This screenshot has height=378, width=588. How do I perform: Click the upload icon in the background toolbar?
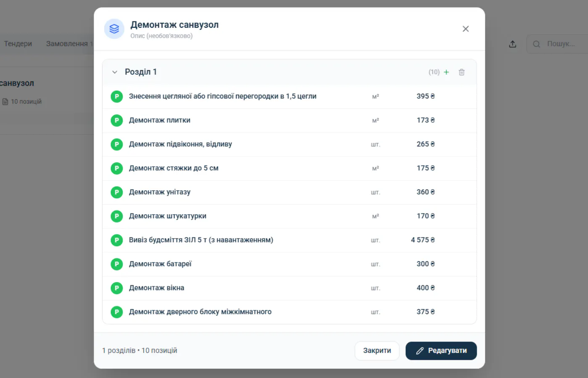tap(512, 44)
